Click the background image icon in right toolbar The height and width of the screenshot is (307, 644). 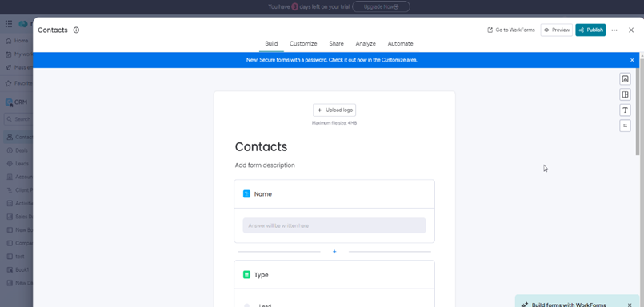625,79
